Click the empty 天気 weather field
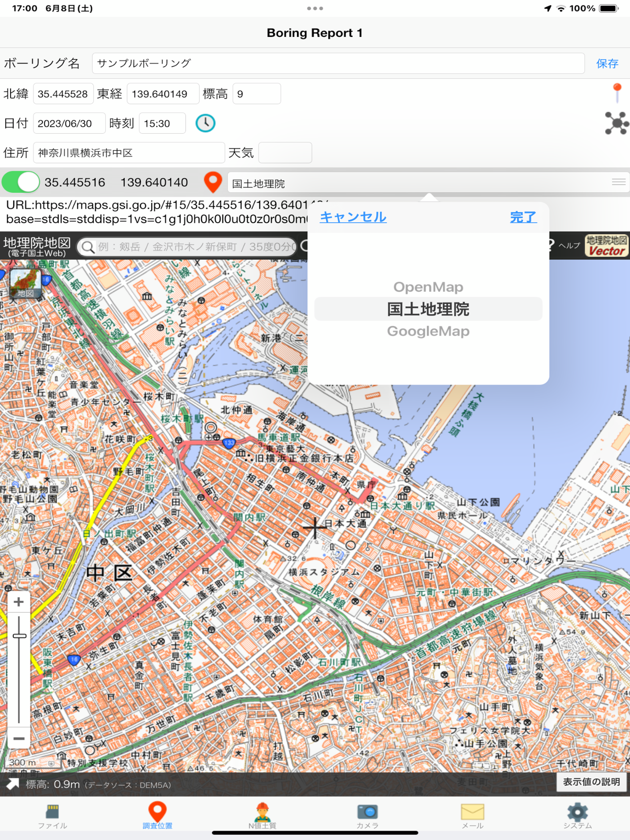The image size is (630, 840). [x=285, y=153]
